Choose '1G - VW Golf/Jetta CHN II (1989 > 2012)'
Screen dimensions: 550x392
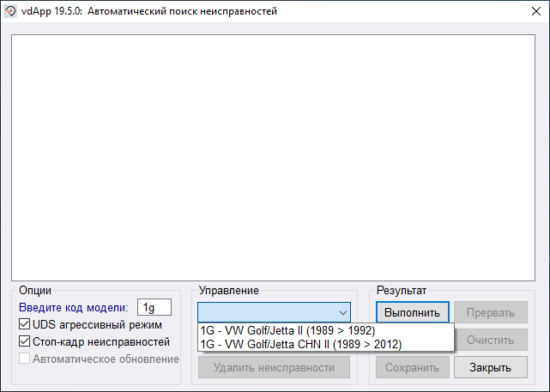(x=300, y=344)
